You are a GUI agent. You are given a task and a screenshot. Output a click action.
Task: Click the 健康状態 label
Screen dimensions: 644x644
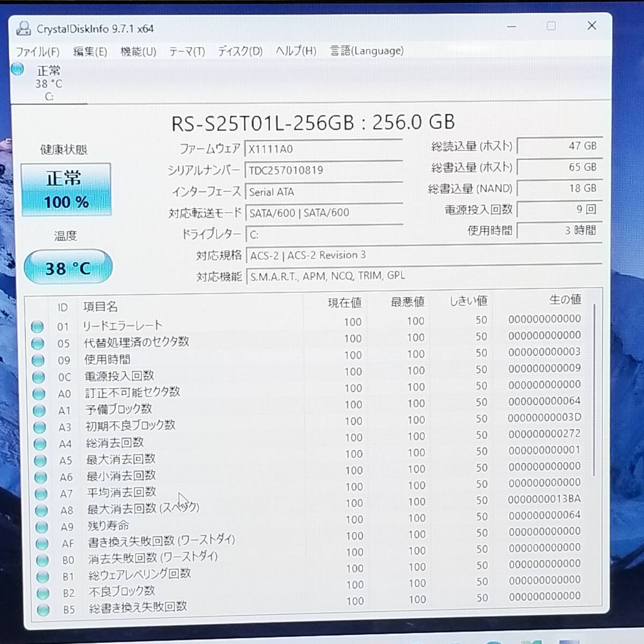tap(63, 150)
